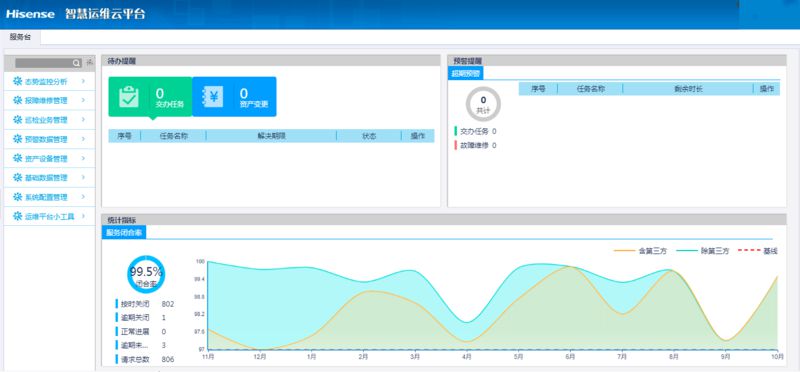800x372 pixels.
Task: Expand 资产设备管理 with its chevron arrow
Action: [83, 158]
